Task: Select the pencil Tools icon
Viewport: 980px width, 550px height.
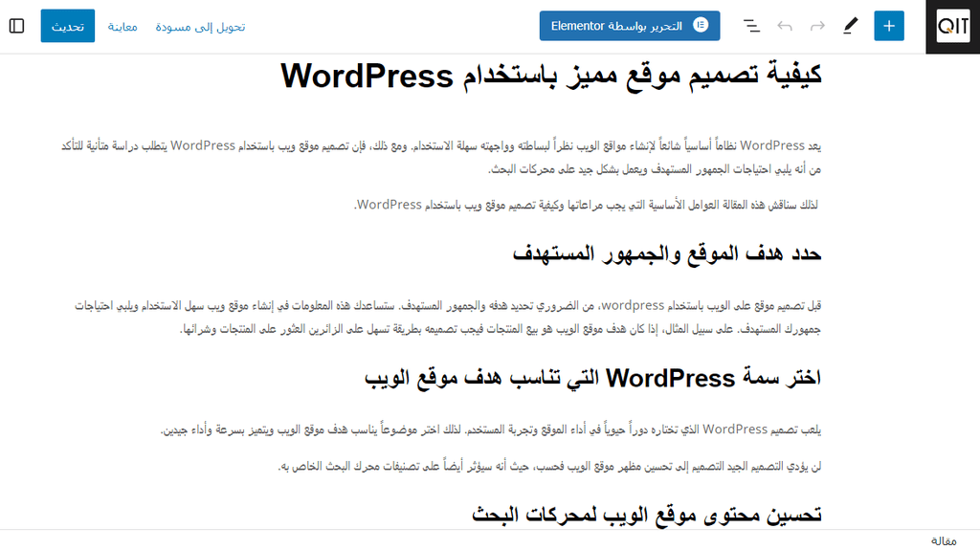Action: click(851, 26)
